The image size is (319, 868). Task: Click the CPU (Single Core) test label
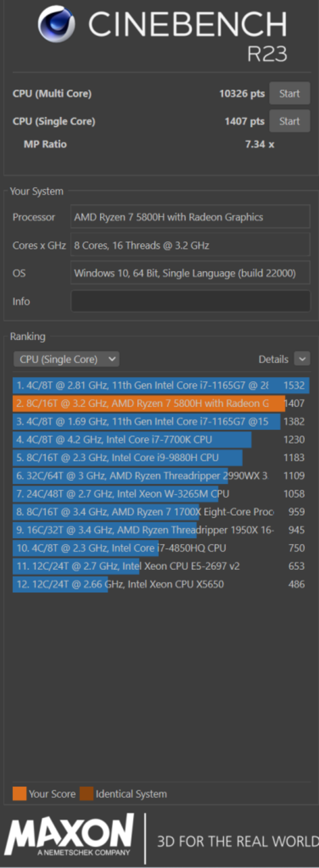point(54,121)
